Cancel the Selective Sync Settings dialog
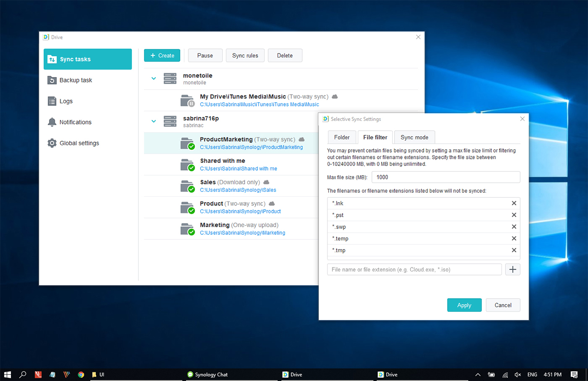The width and height of the screenshot is (588, 381). [x=502, y=305]
